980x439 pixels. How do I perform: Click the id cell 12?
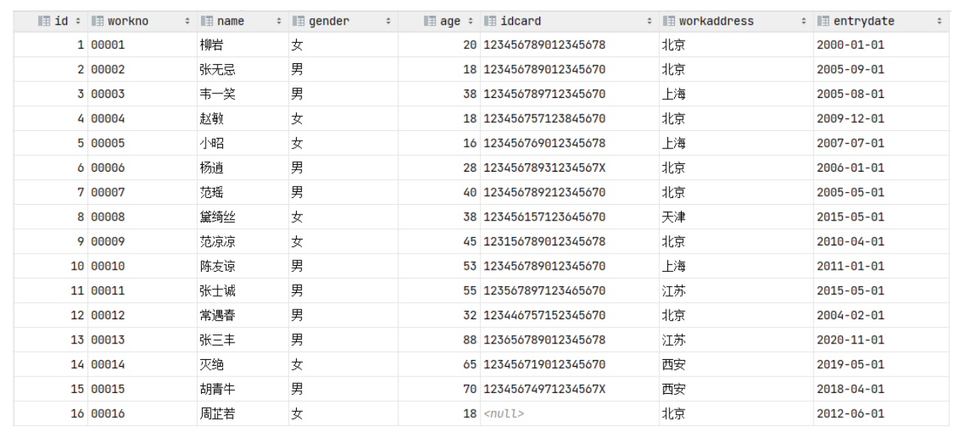[x=50, y=315]
